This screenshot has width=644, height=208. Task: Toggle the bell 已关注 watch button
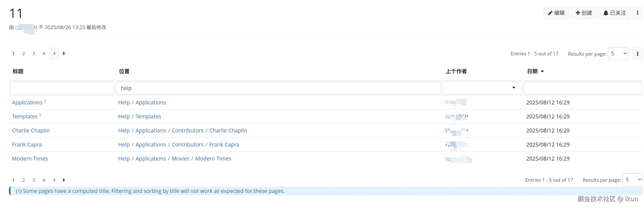[614, 13]
